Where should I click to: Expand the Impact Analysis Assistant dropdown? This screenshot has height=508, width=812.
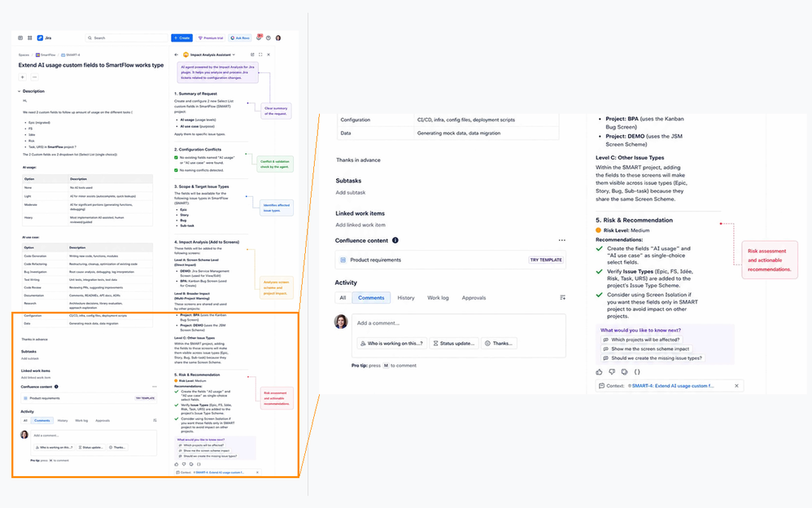(234, 55)
